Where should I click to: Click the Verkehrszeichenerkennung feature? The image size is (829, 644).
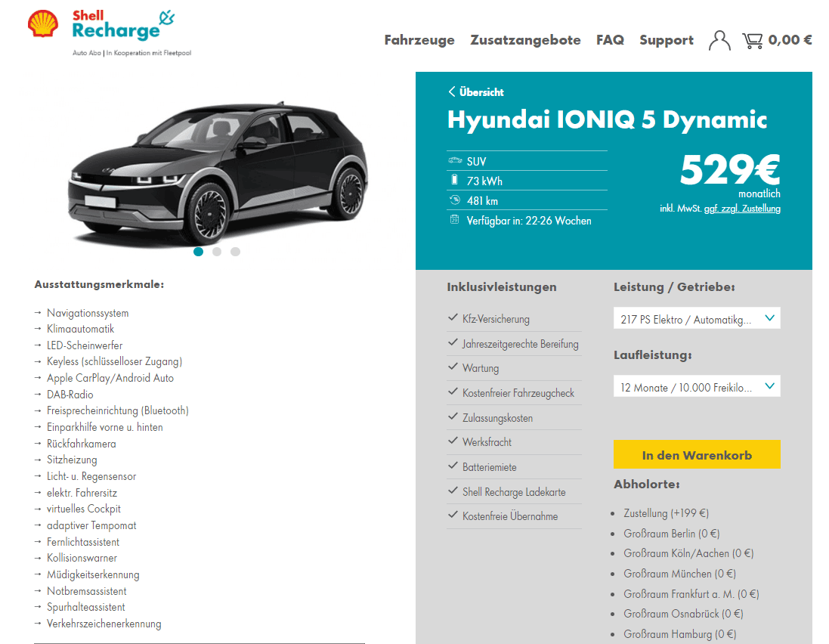[104, 624]
